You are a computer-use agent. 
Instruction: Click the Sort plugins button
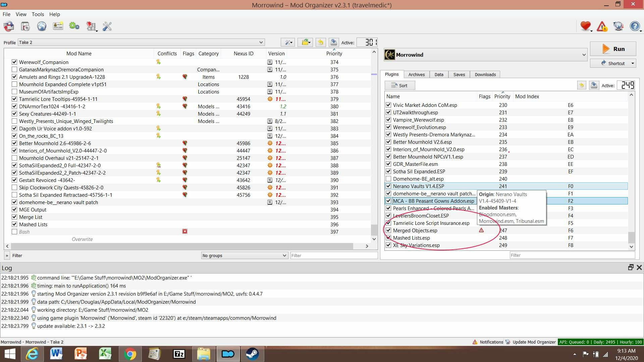(x=400, y=85)
